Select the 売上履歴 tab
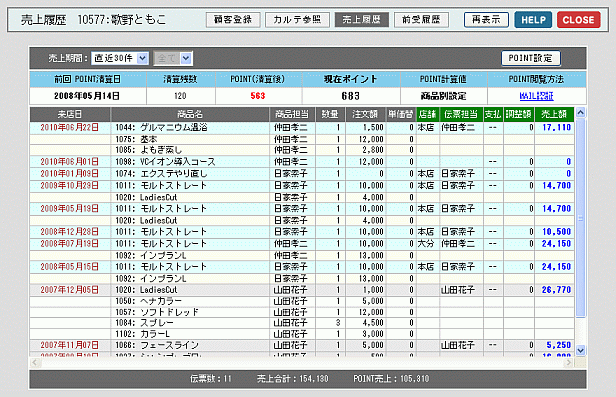 tap(361, 20)
